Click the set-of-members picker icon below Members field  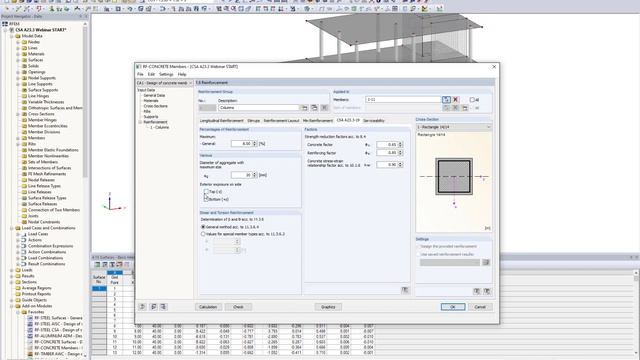[446, 108]
